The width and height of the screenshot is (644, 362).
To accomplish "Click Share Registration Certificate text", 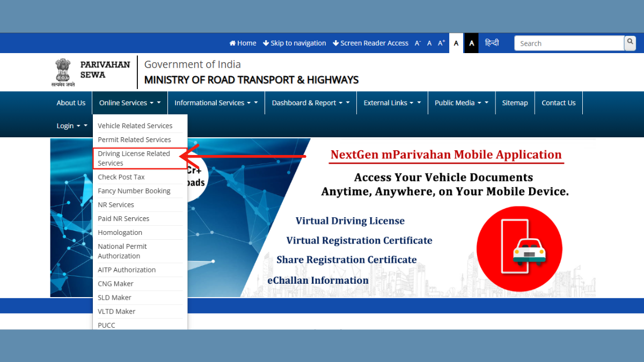I will point(347,260).
